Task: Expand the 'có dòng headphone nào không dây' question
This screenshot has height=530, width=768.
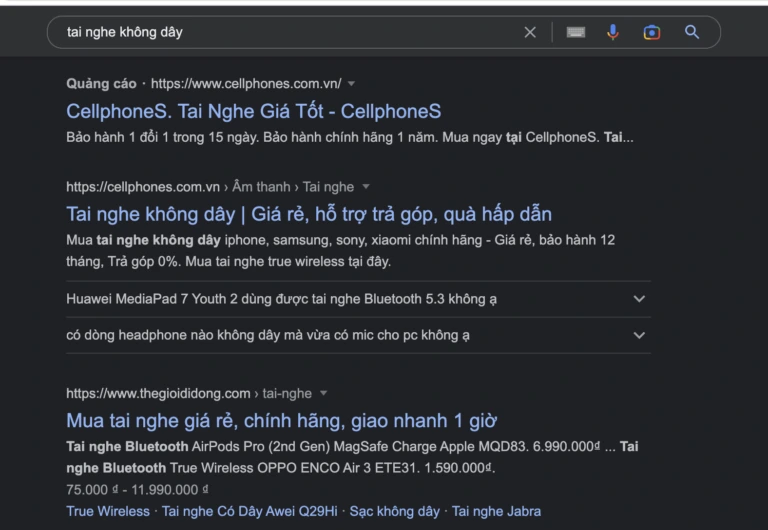Action: coord(358,335)
